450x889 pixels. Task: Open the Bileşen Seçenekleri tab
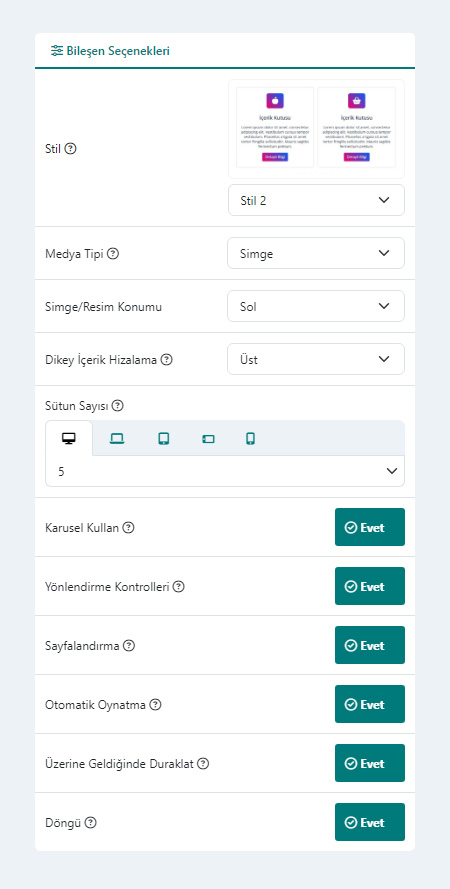111,51
